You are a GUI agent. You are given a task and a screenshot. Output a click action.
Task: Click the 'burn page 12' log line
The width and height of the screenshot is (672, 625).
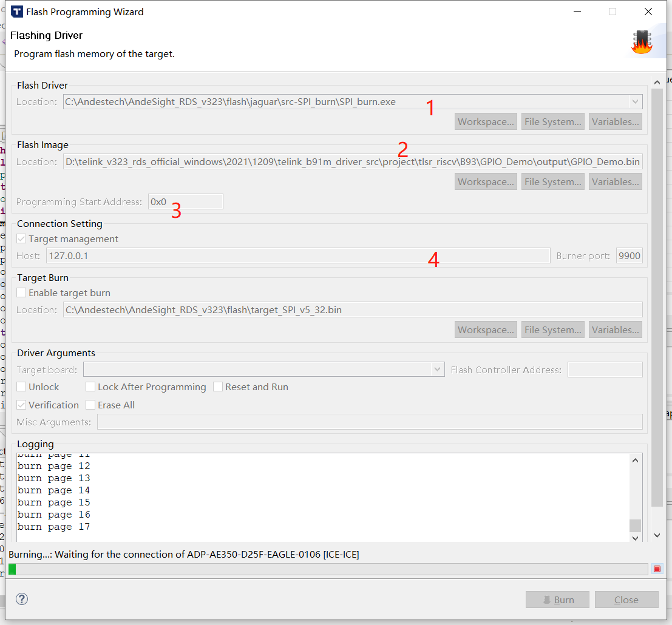54,465
